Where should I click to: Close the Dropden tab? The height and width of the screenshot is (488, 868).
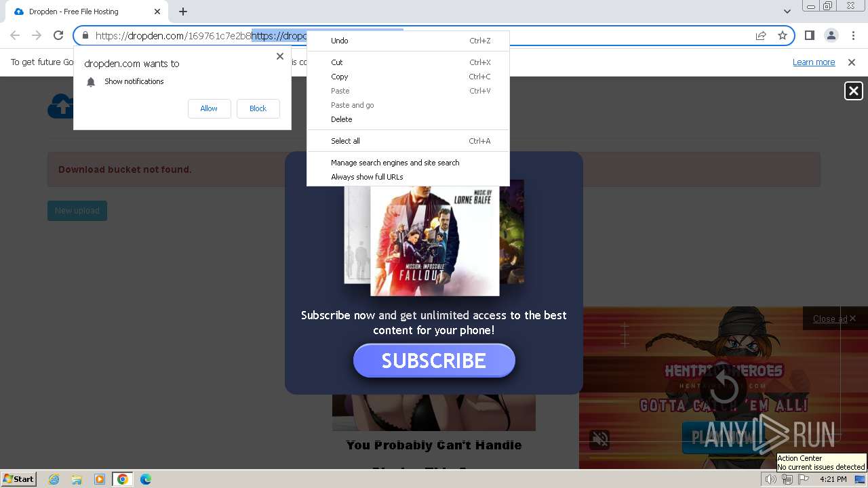[x=157, y=12]
